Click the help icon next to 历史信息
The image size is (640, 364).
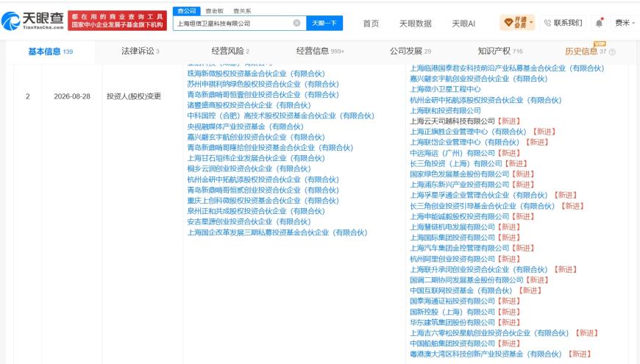click(612, 51)
